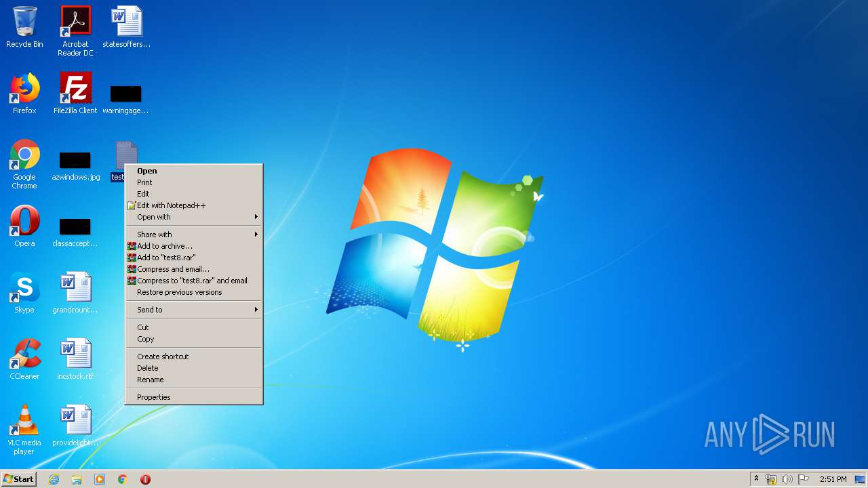Choose Restore previous versions
Image resolution: width=868 pixels, height=488 pixels.
pos(194,292)
